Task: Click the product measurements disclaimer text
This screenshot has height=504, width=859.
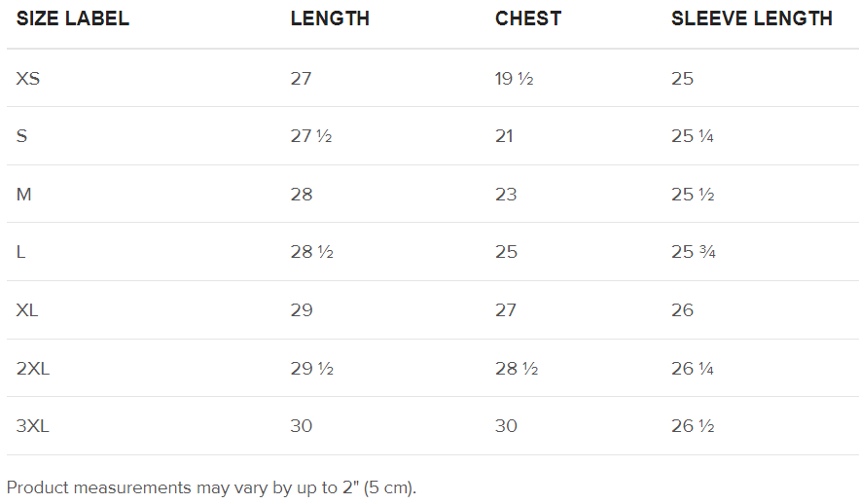Action: pos(211,487)
